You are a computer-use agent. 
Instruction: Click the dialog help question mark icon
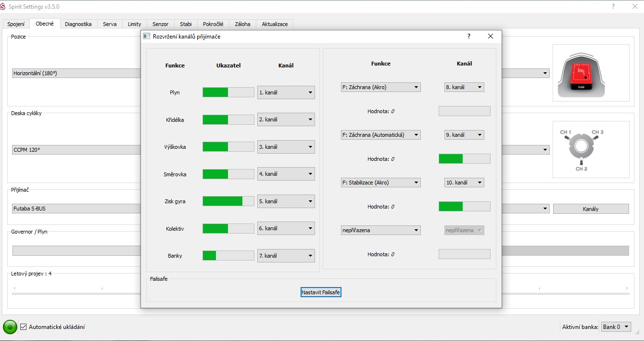[x=469, y=36]
